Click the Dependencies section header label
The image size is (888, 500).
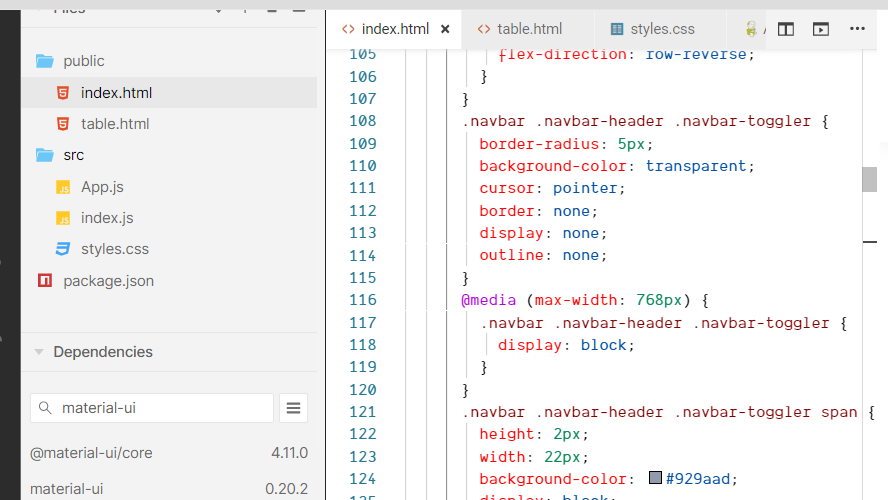click(103, 352)
